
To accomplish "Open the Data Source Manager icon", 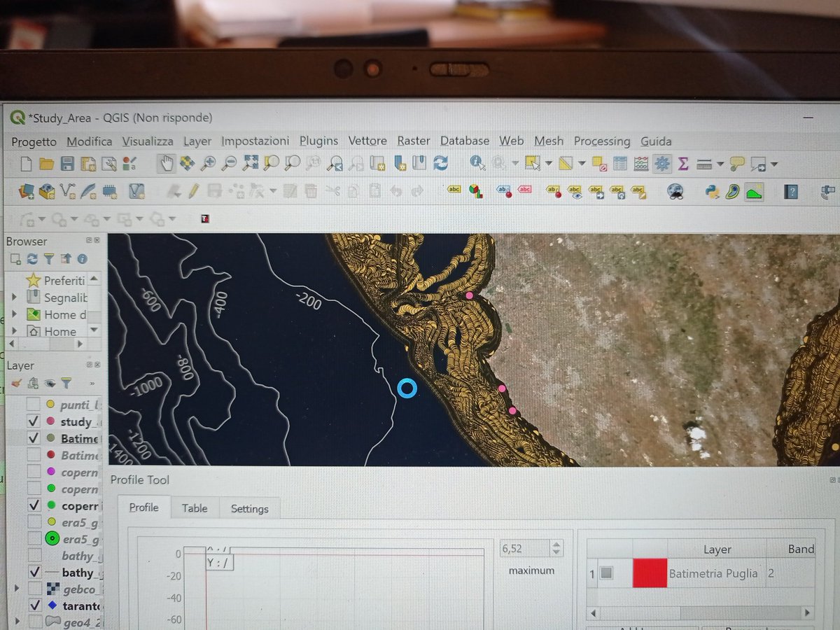I will [x=26, y=190].
